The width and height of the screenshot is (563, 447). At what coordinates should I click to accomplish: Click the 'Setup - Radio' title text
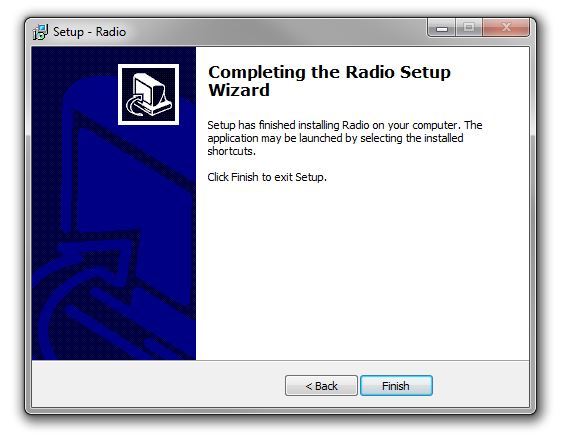coord(89,32)
